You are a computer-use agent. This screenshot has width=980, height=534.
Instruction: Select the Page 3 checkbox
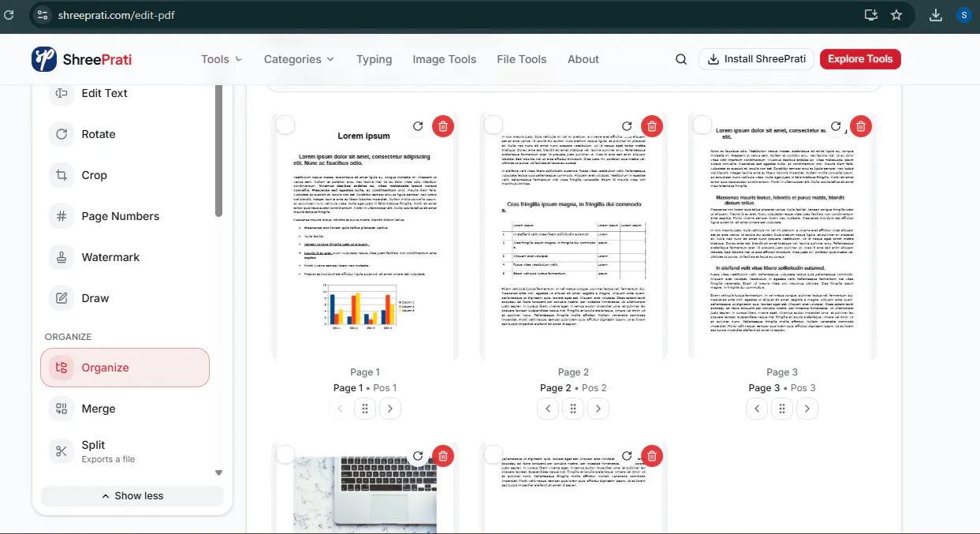pyautogui.click(x=702, y=125)
